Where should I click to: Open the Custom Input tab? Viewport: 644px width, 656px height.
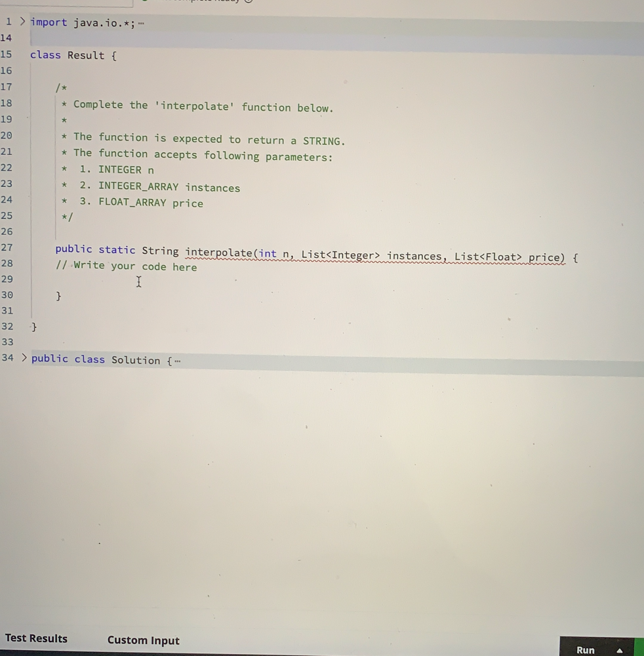coord(143,640)
